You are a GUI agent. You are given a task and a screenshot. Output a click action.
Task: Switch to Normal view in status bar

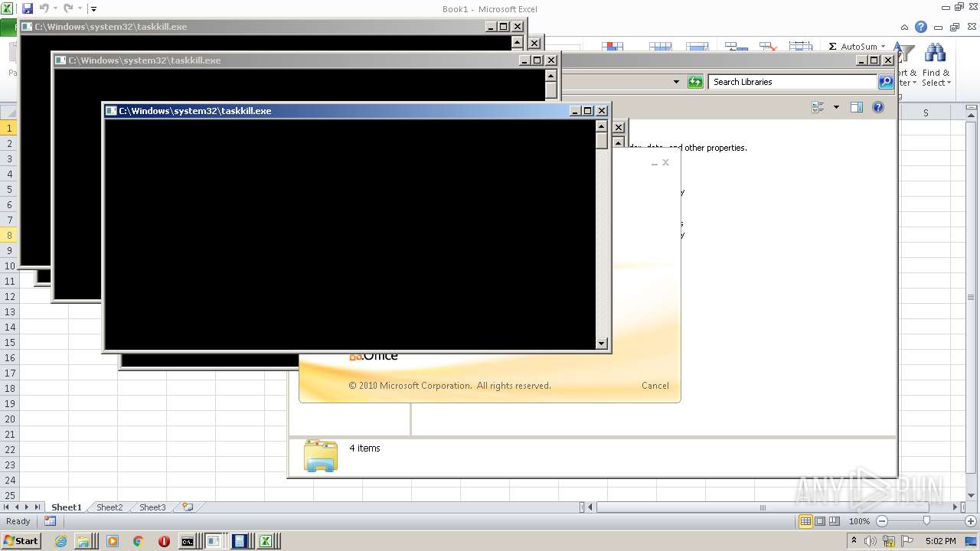click(x=805, y=521)
